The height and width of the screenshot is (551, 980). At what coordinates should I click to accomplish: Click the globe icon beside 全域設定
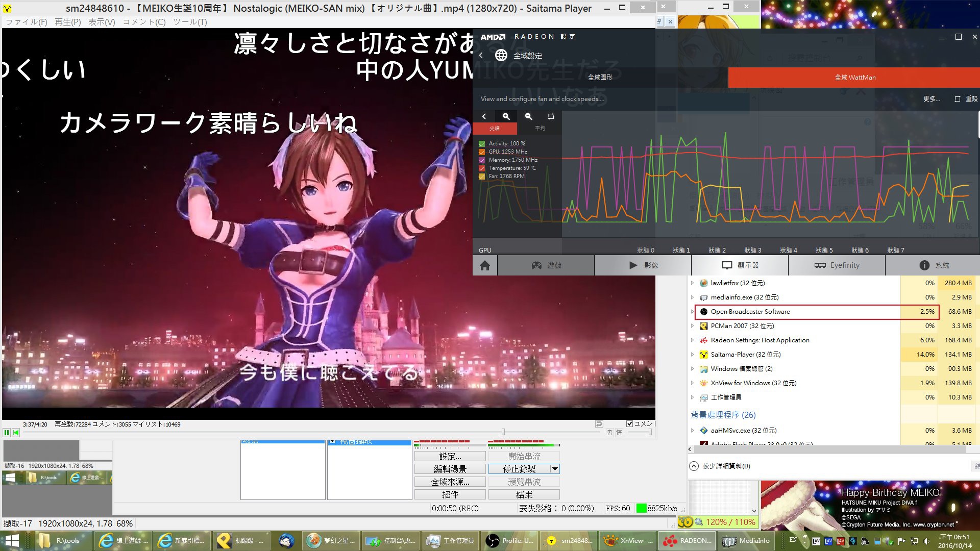(501, 55)
